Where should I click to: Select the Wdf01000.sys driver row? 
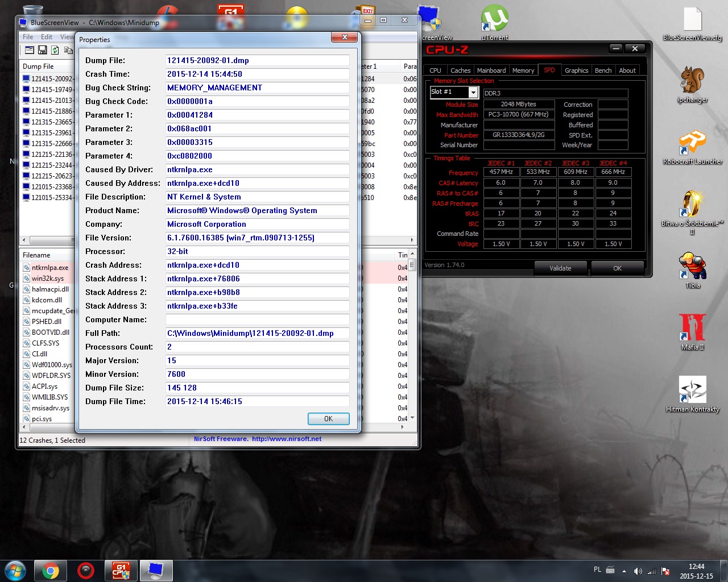[x=48, y=365]
